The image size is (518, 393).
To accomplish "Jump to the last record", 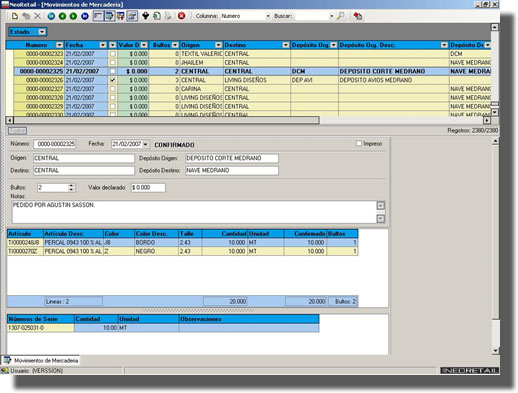I will 85,16.
